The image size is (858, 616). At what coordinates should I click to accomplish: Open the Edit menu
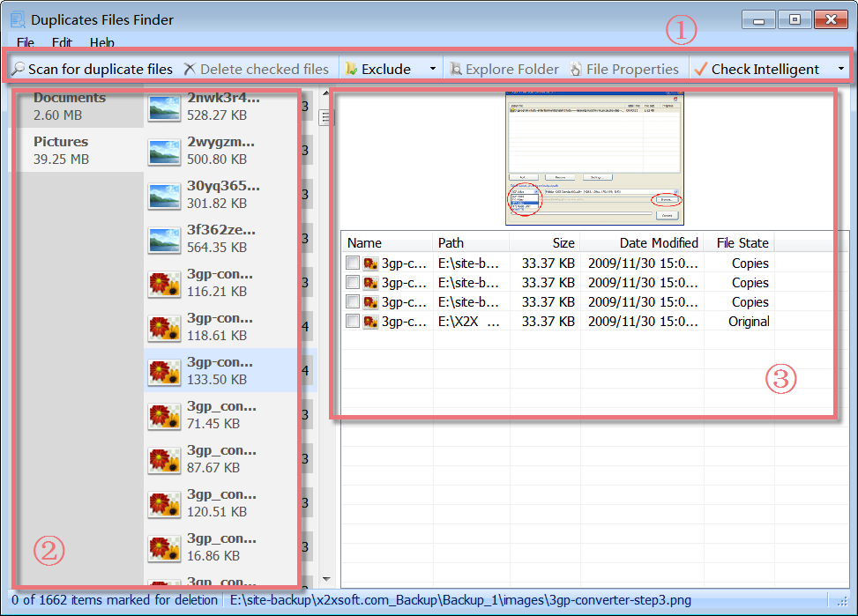click(x=61, y=42)
